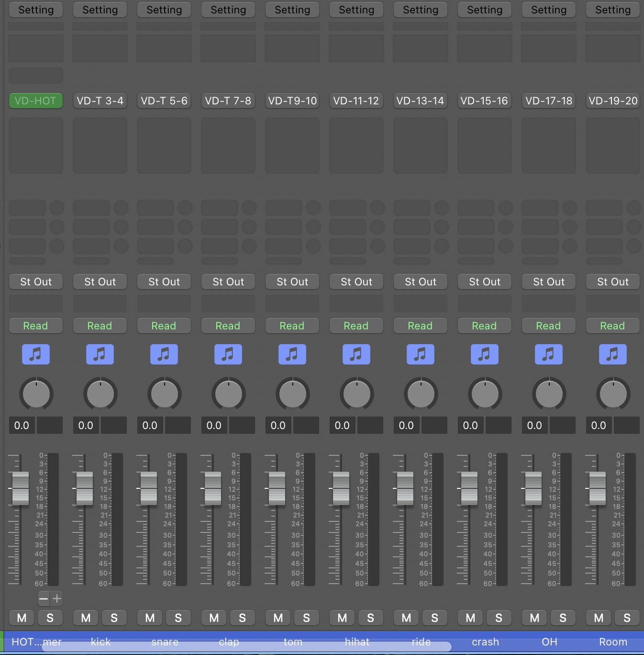Click the pan knob on the Room channel
Viewport: 644px width, 655px height.
pyautogui.click(x=613, y=394)
